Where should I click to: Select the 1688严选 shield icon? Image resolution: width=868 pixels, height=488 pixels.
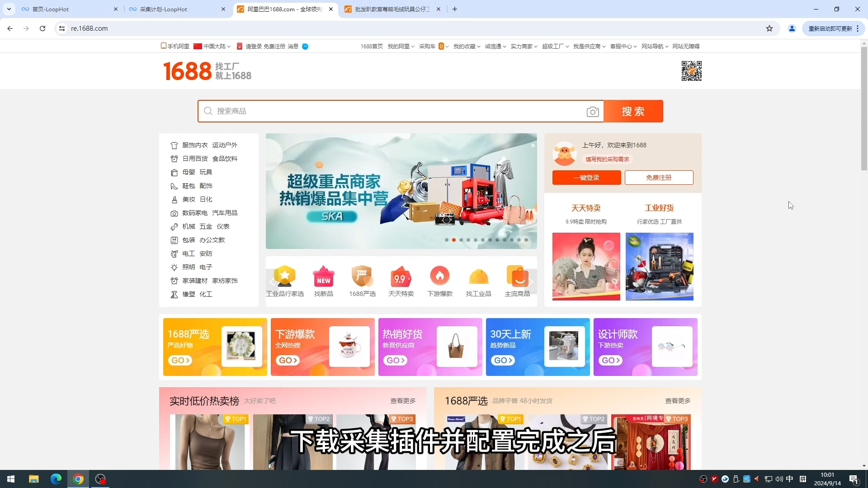[362, 277]
